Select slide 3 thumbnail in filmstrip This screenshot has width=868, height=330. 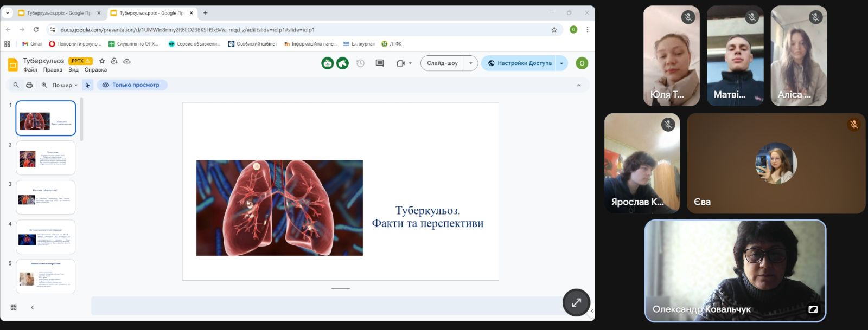[x=46, y=197]
